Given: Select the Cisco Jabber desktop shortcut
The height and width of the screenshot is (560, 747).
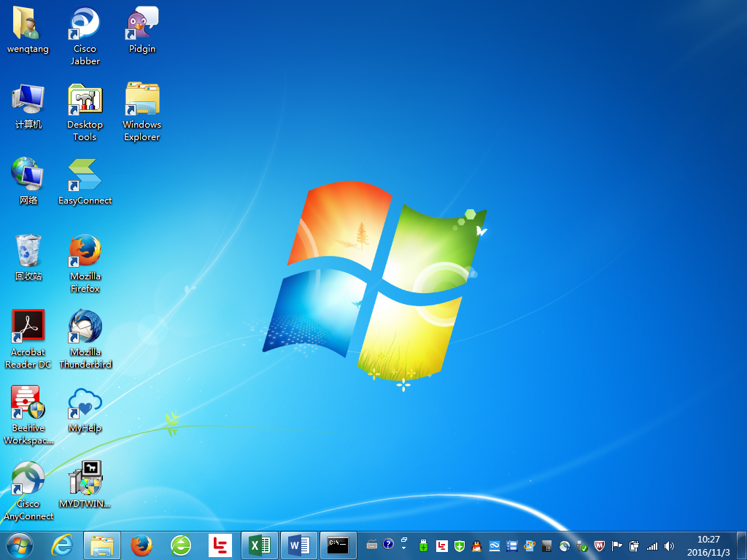Looking at the screenshot, I should (85, 36).
